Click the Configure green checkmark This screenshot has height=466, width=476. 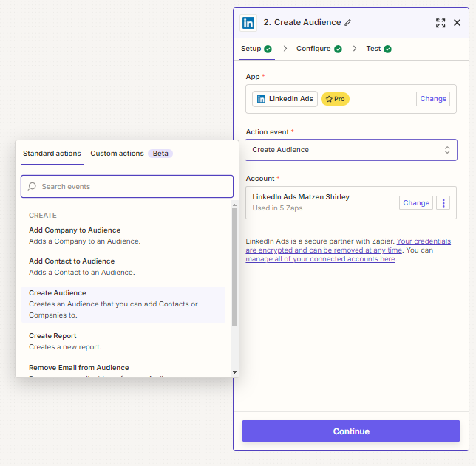point(338,49)
